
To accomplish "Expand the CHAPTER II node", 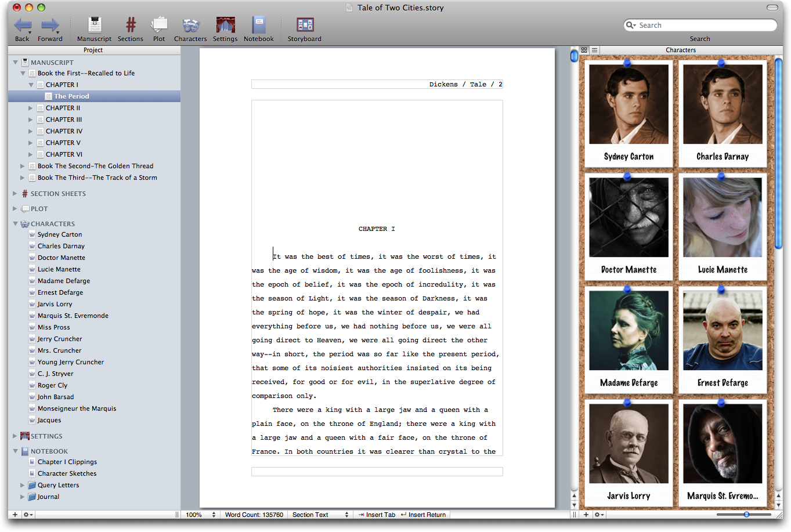I will pyautogui.click(x=31, y=108).
